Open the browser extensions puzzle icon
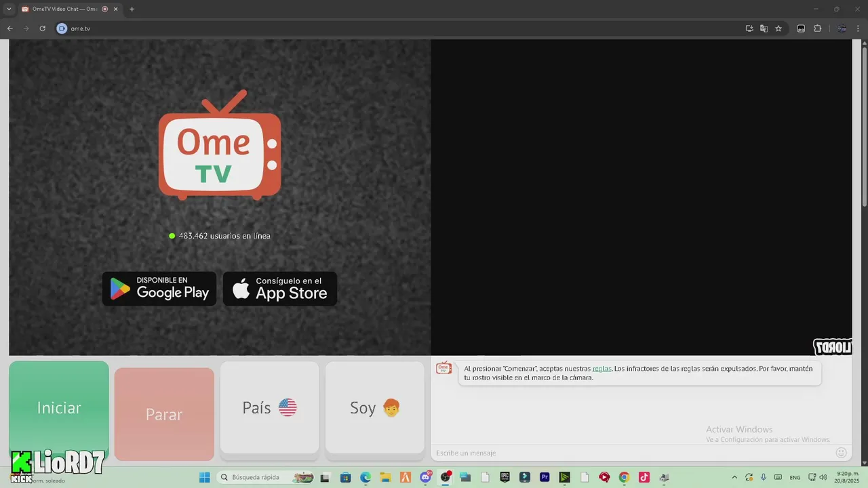Image resolution: width=868 pixels, height=488 pixels. click(817, 28)
